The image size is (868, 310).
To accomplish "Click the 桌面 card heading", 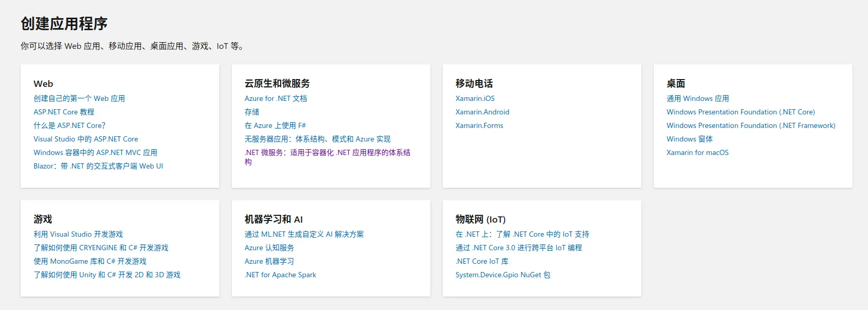I will coord(676,84).
